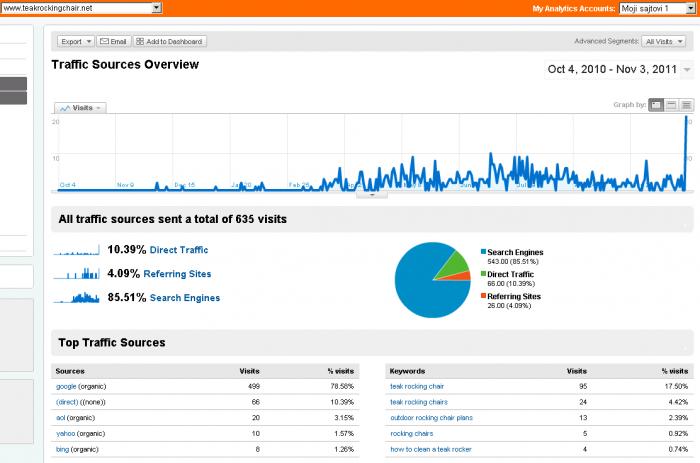Switch graph to first Graph by view icon
This screenshot has height=463, width=700.
coord(656,105)
